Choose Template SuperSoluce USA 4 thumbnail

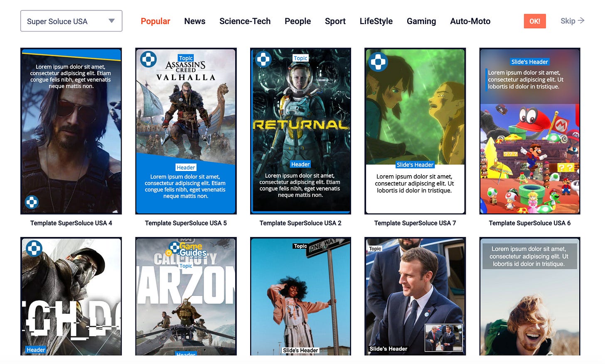click(71, 131)
